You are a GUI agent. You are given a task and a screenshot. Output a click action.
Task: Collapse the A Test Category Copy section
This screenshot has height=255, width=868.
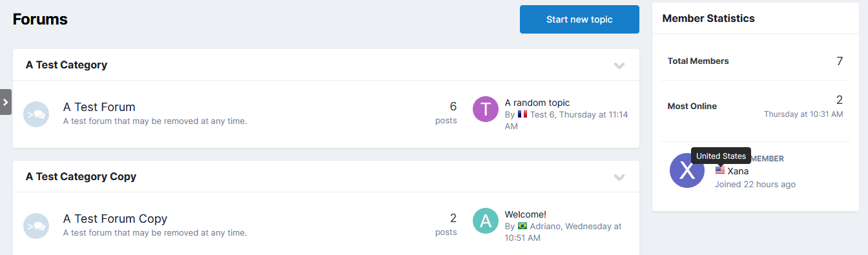tap(619, 177)
